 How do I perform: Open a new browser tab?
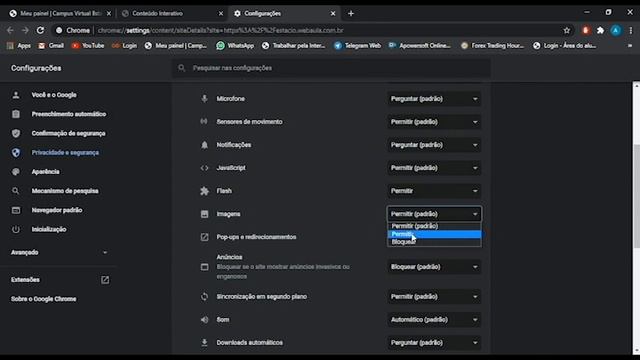[351, 13]
